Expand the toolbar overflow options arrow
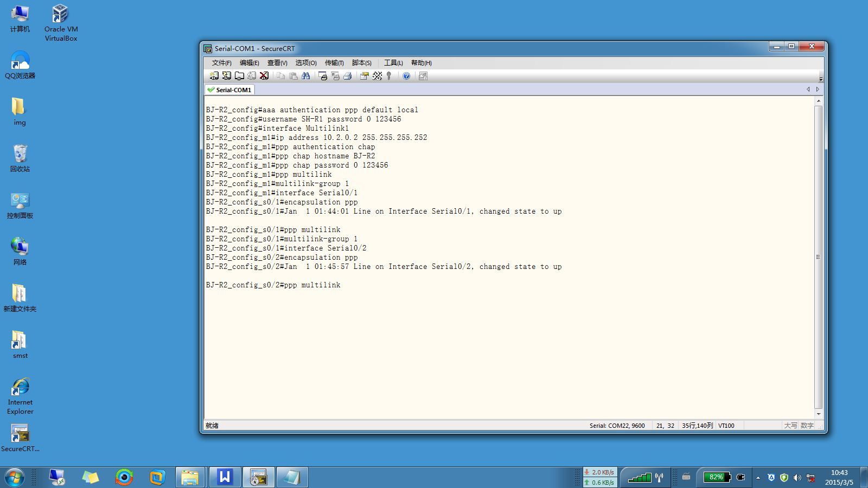868x488 pixels. [820, 79]
